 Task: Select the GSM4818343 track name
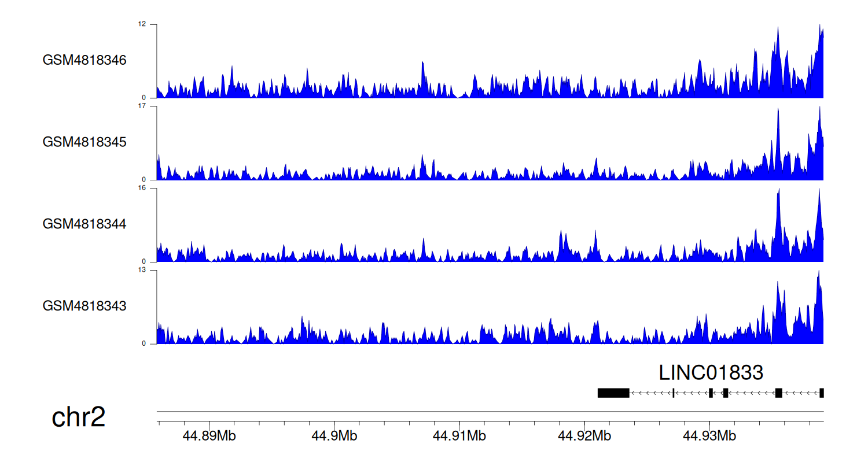[84, 305]
